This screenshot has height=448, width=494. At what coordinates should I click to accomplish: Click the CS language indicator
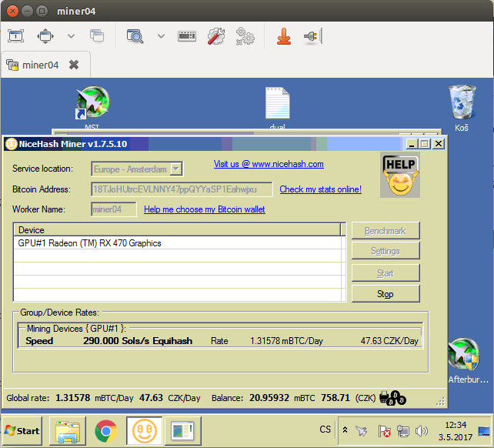coord(325,430)
